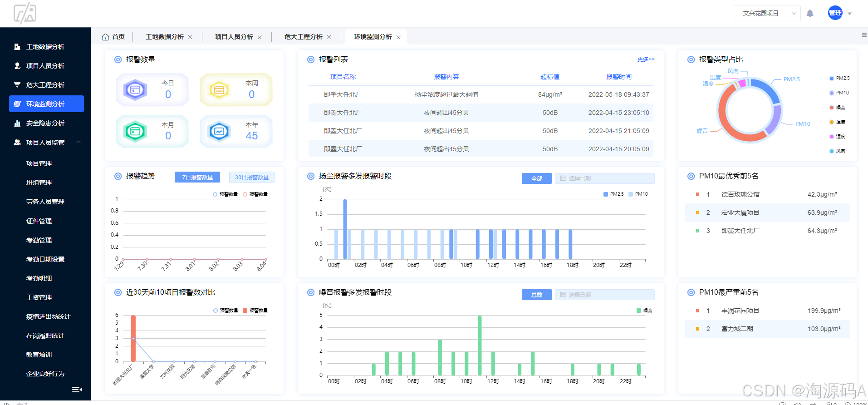
Task: Click the 本周 alarm count icon
Action: tap(219, 90)
